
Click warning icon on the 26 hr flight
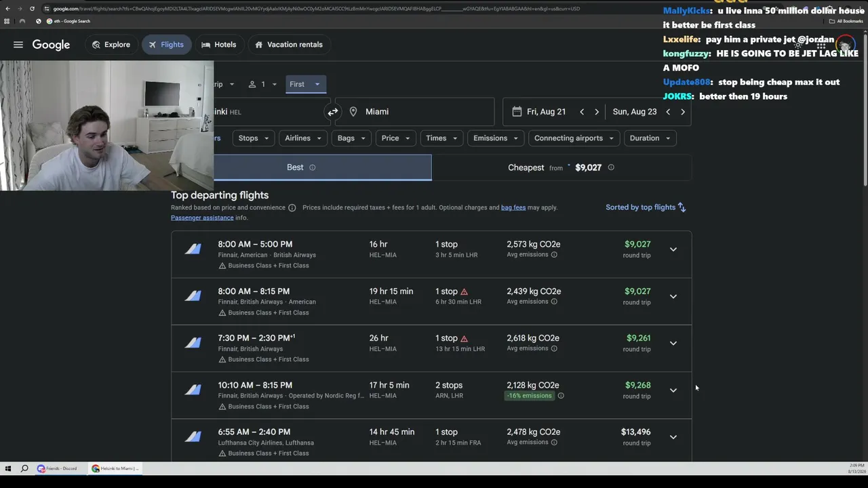pos(464,338)
